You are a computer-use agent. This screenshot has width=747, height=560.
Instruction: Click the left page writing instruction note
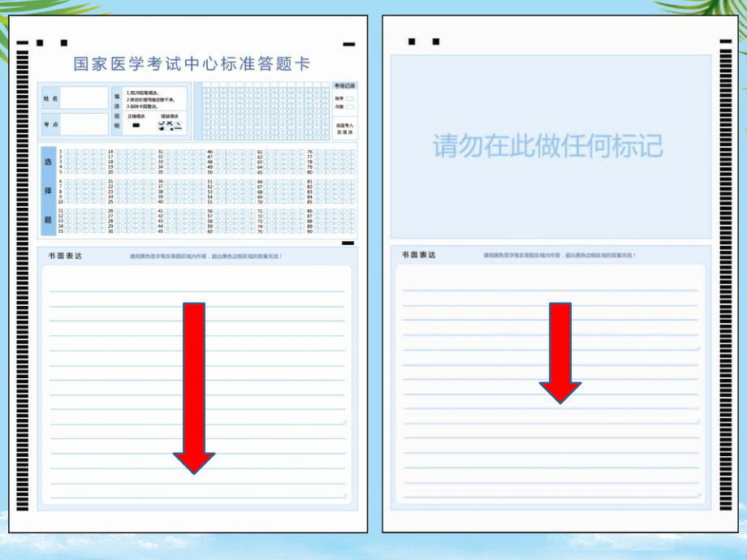pos(206,256)
